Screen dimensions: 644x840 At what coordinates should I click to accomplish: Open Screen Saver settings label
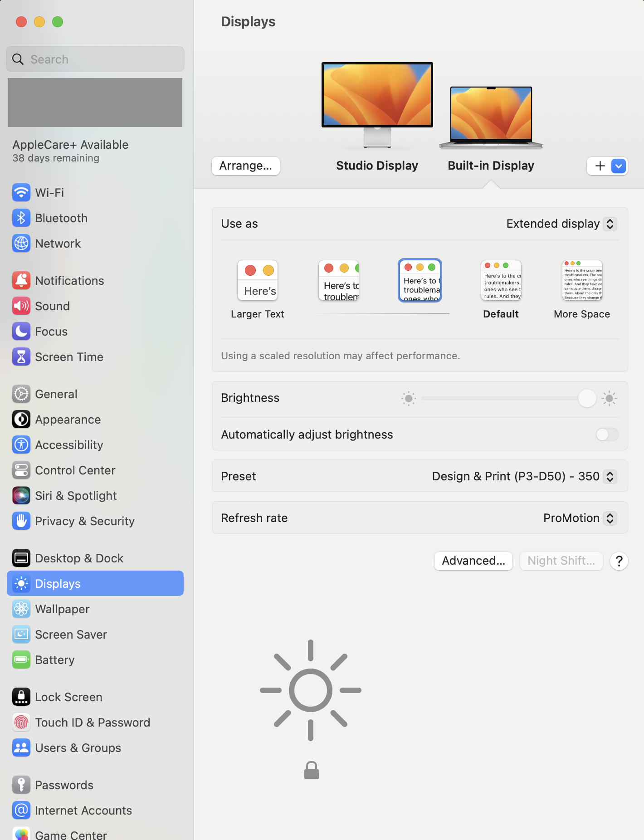71,635
